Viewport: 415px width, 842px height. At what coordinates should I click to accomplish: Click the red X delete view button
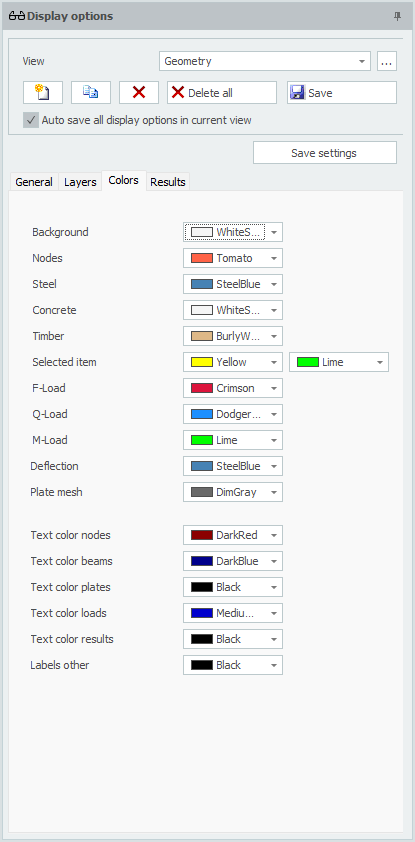click(139, 92)
